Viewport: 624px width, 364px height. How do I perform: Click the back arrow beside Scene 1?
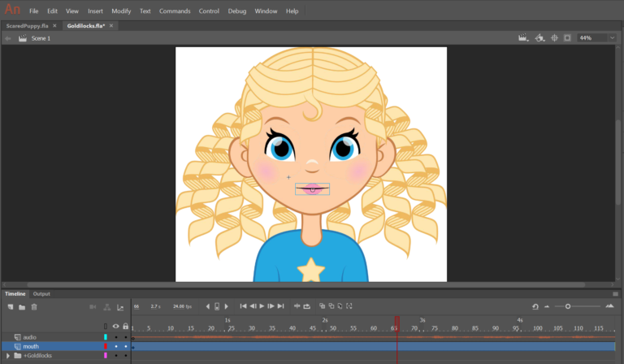[8, 38]
